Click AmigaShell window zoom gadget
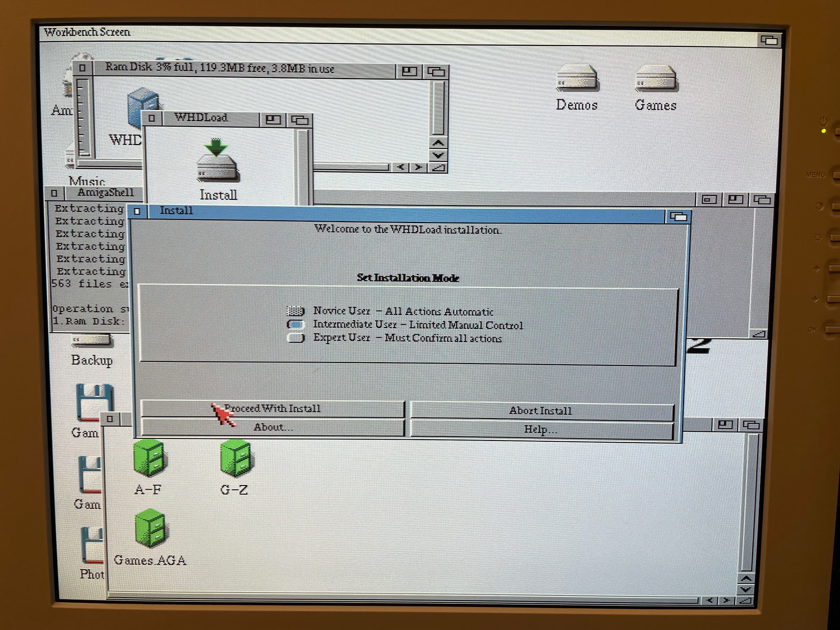 tap(735, 200)
